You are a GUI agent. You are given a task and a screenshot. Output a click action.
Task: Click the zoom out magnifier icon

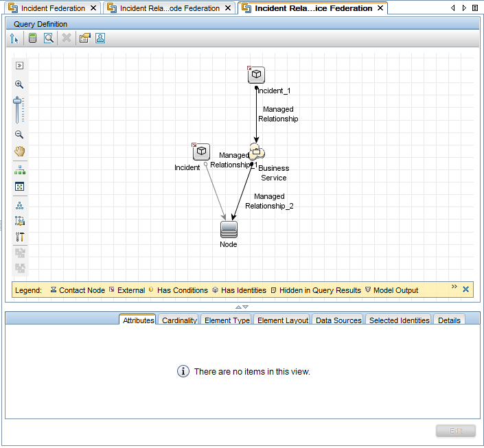[x=19, y=134]
